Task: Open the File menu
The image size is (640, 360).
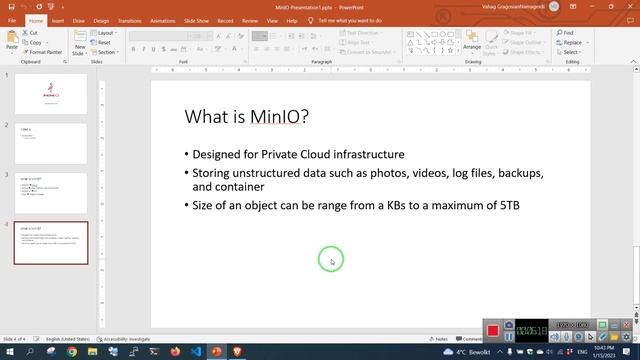Action: tap(12, 20)
